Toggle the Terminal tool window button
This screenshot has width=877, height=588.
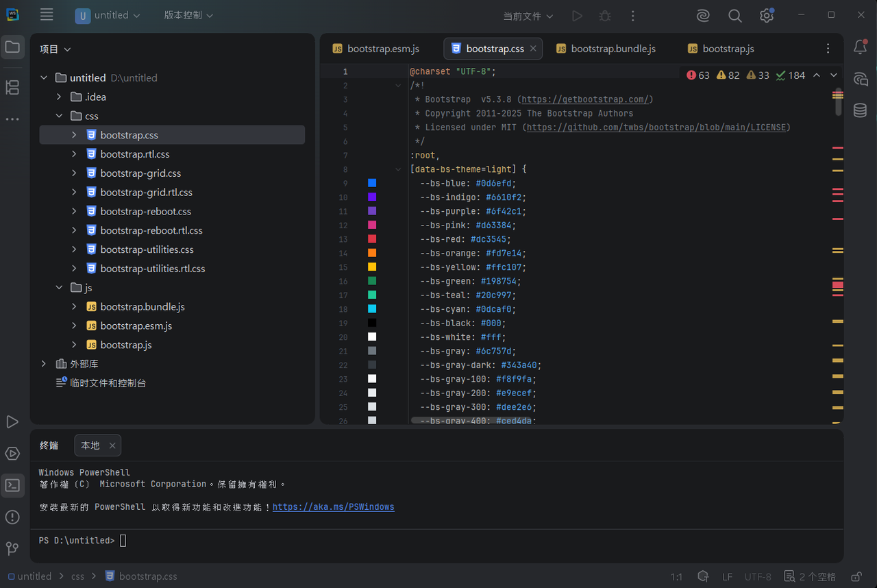(x=12, y=485)
